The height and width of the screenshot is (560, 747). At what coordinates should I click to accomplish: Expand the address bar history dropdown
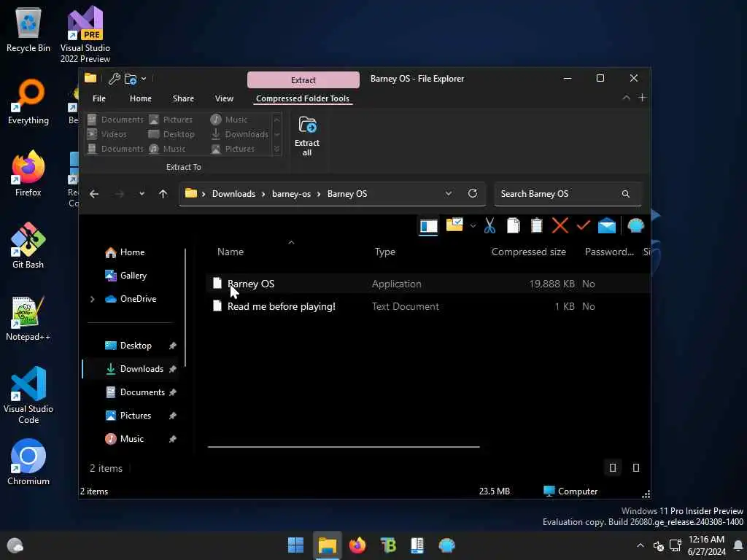[x=449, y=193]
